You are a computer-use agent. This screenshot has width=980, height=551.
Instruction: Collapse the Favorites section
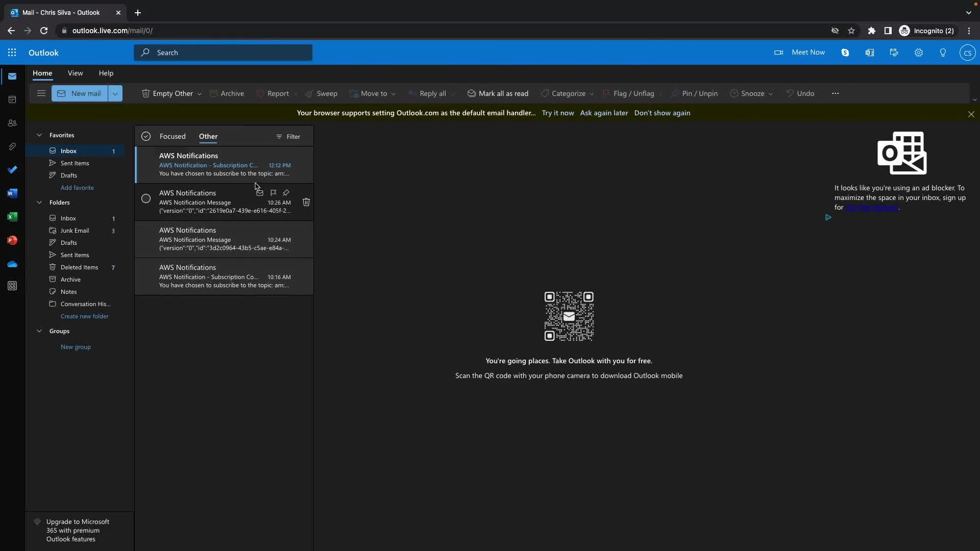pyautogui.click(x=39, y=135)
